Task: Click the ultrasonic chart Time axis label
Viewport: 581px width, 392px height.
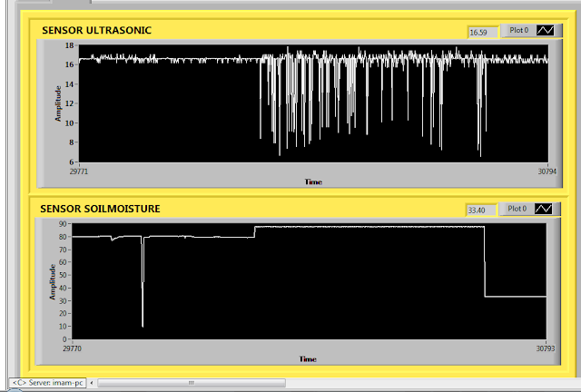Action: click(x=313, y=181)
